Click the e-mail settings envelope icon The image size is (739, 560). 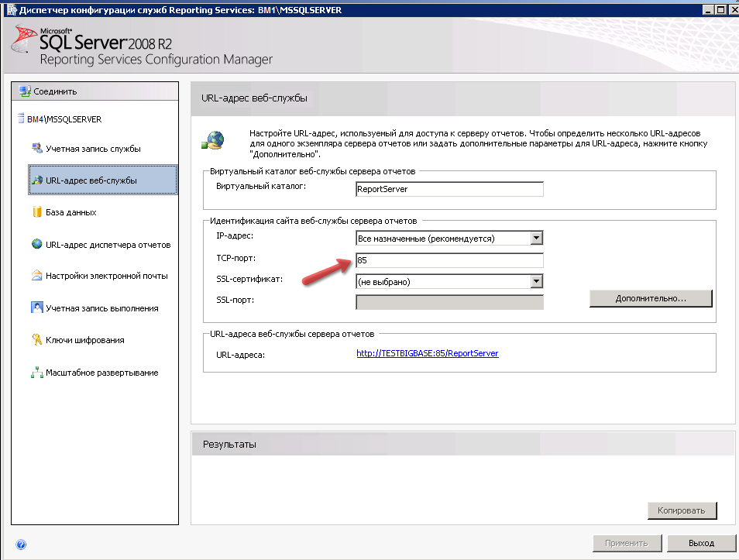click(x=36, y=276)
